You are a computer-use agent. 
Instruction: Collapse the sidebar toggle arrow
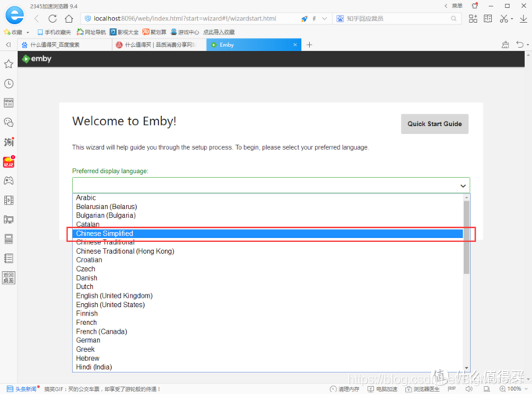(x=9, y=45)
